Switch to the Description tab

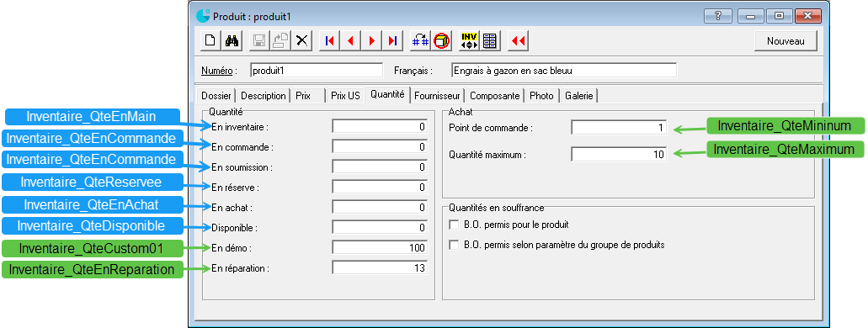264,96
